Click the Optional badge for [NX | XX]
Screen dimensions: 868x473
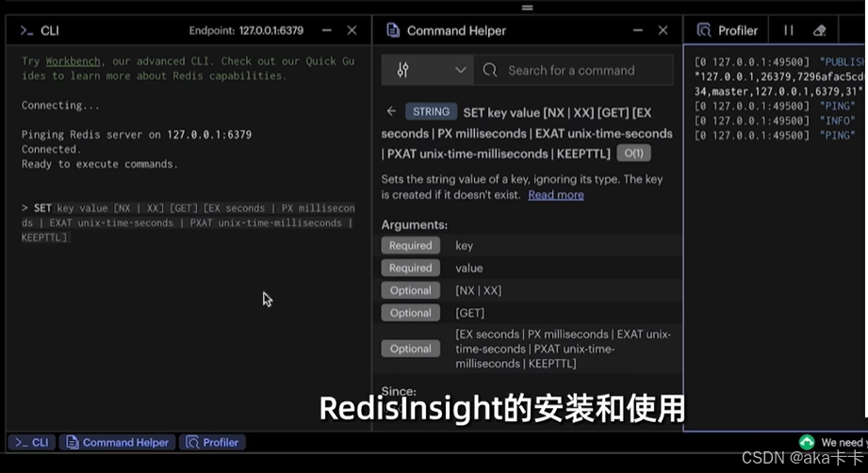[x=410, y=290]
